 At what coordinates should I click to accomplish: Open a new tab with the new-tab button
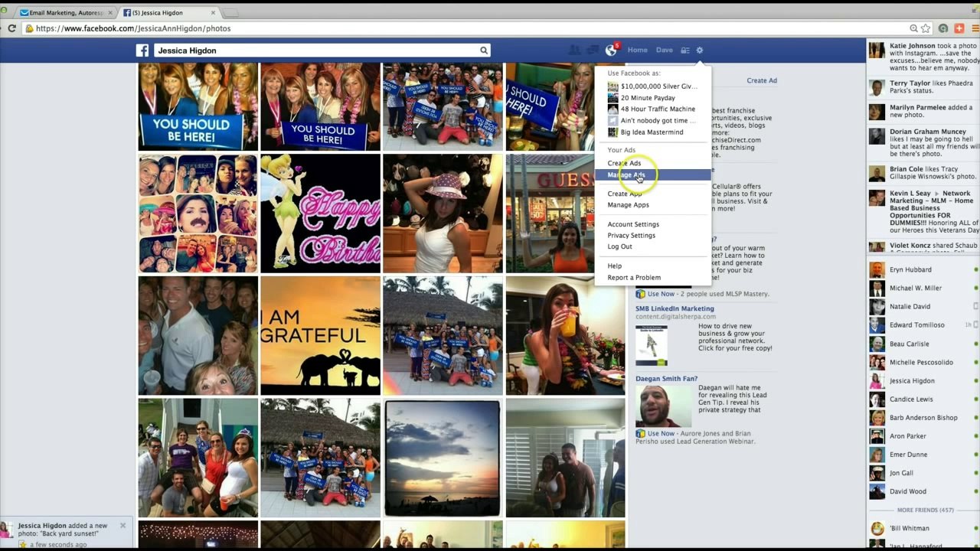(230, 13)
